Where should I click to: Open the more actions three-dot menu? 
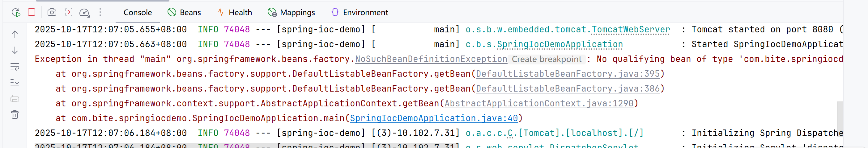(x=100, y=12)
